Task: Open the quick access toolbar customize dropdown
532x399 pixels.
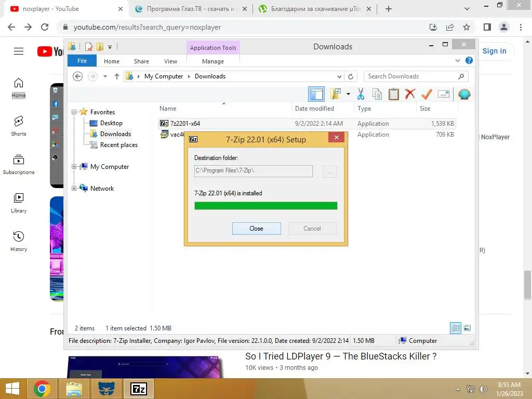Action: pos(110,47)
